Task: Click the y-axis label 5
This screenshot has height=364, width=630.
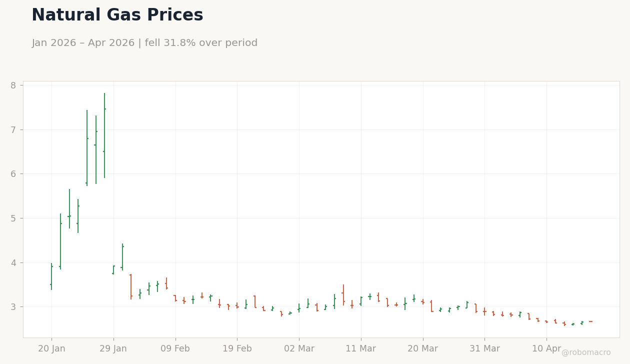Action: (13, 218)
